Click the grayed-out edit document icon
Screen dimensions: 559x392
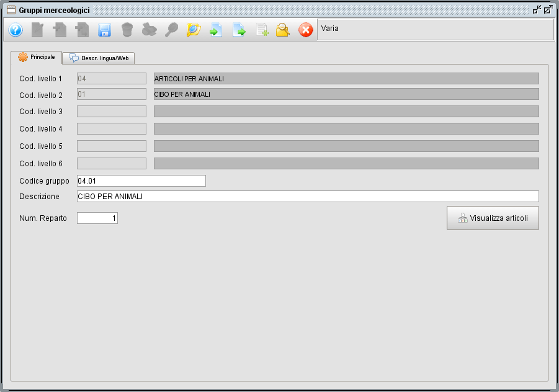(38, 30)
